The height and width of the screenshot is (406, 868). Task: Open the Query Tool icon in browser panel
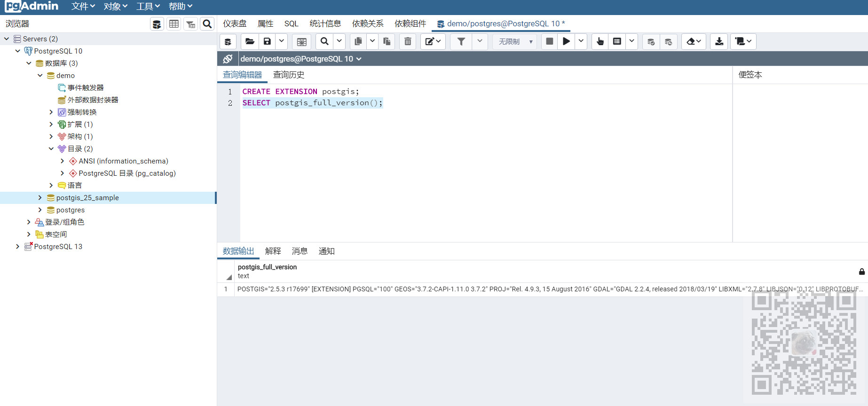point(157,24)
